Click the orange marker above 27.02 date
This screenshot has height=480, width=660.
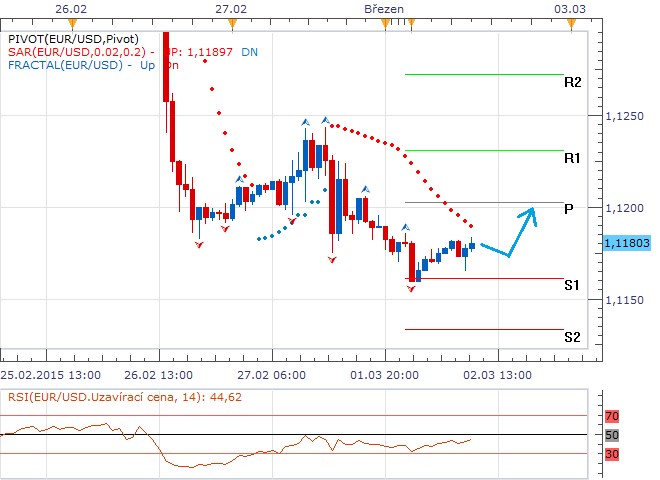(x=233, y=22)
